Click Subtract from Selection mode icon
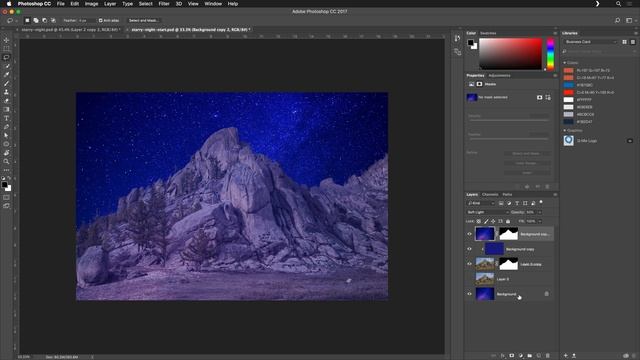This screenshot has width=640, height=360. pos(44,20)
